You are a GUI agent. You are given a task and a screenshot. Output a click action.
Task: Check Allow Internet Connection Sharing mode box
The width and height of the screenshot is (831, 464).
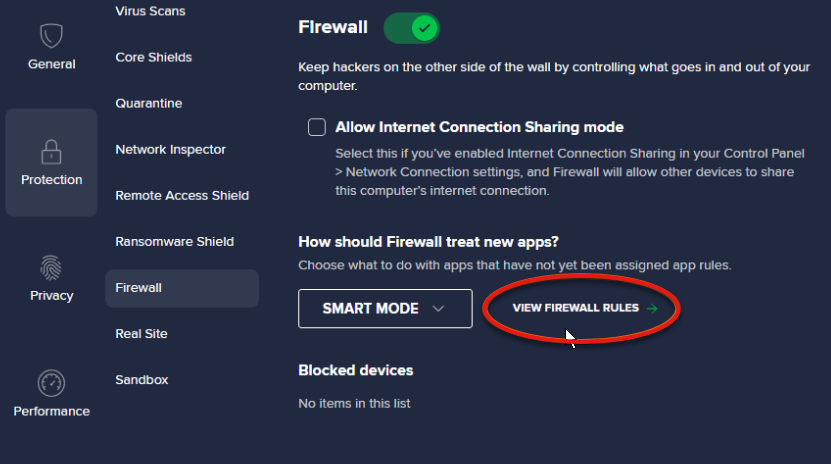(x=317, y=127)
